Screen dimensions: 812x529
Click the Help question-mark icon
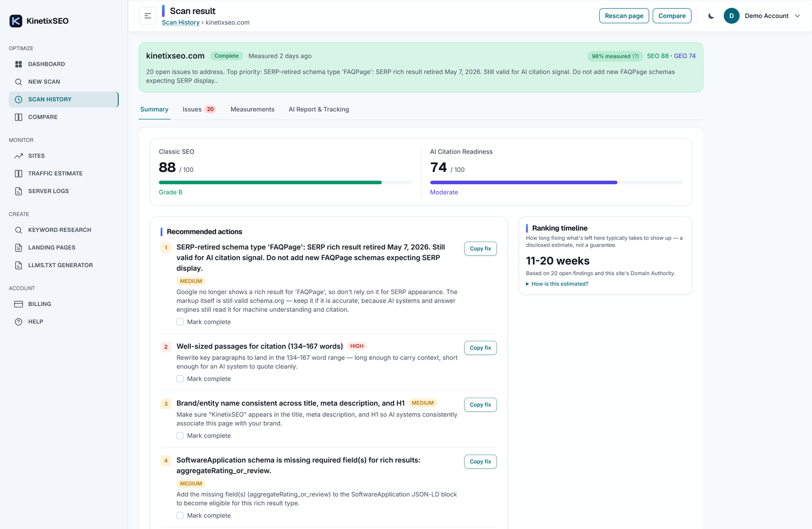18,322
